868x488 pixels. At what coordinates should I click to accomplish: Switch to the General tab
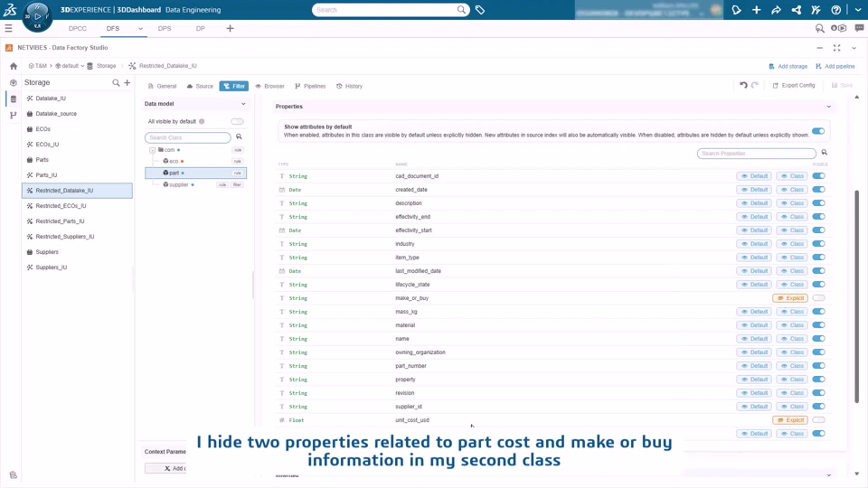(162, 87)
